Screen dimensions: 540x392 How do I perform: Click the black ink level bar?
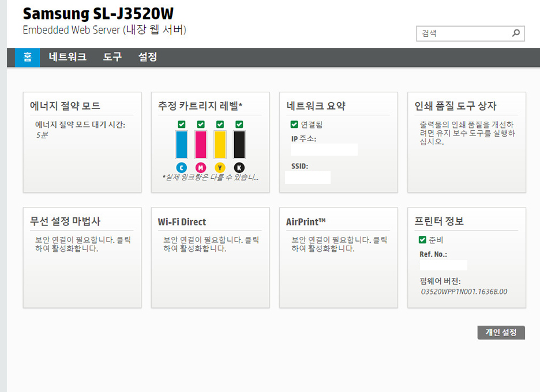pos(239,145)
